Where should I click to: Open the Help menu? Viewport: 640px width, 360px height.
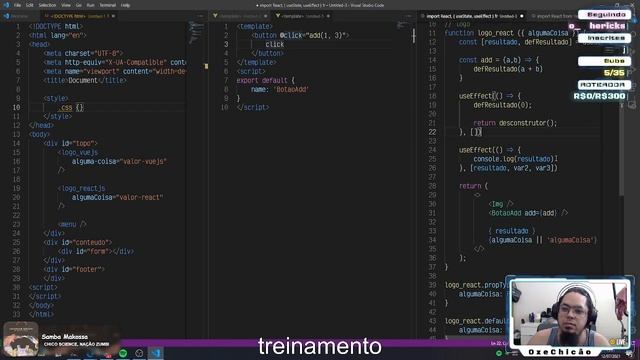coord(125,5)
